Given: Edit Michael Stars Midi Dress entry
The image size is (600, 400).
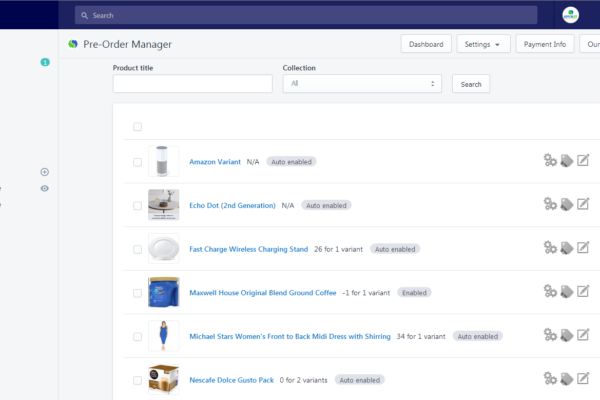Looking at the screenshot, I should pos(583,335).
